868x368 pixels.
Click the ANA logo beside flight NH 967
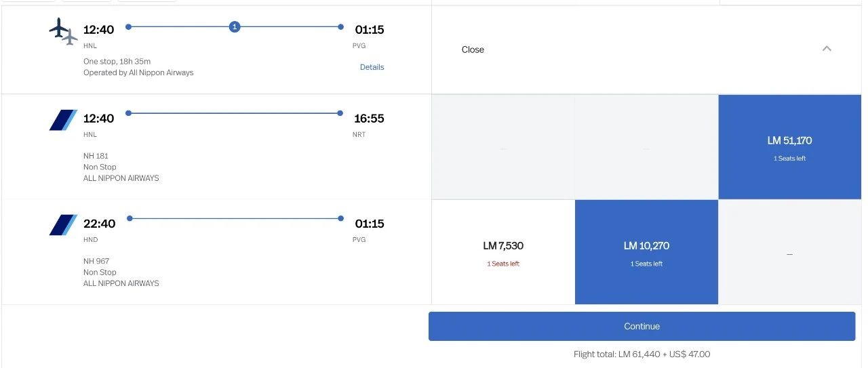[x=63, y=225]
